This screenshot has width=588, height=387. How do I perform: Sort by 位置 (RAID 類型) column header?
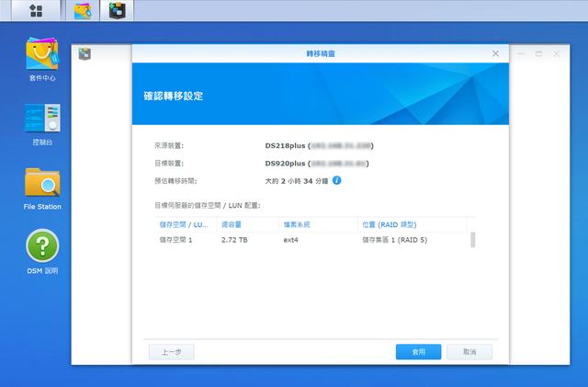click(413, 224)
